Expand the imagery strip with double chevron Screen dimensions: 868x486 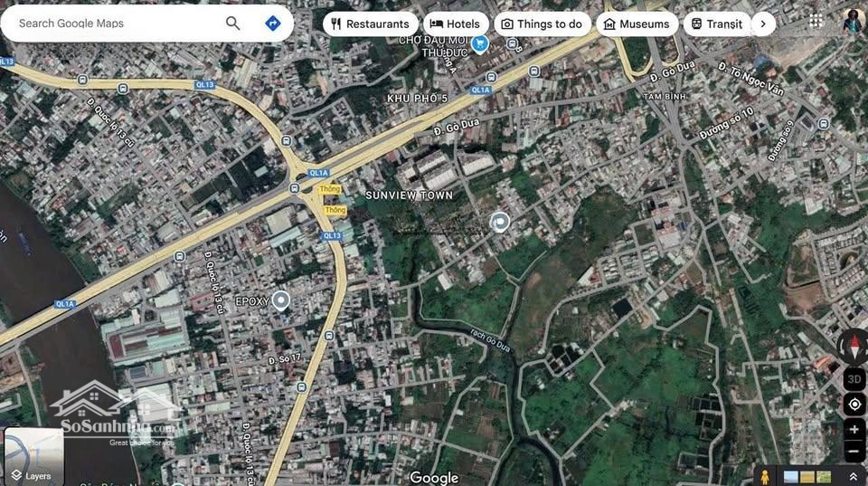[853, 476]
